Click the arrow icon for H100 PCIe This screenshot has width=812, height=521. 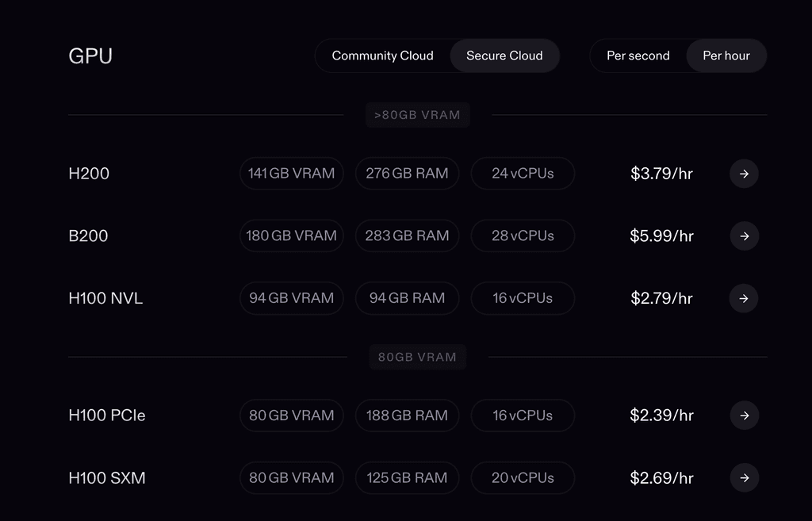pyautogui.click(x=744, y=416)
